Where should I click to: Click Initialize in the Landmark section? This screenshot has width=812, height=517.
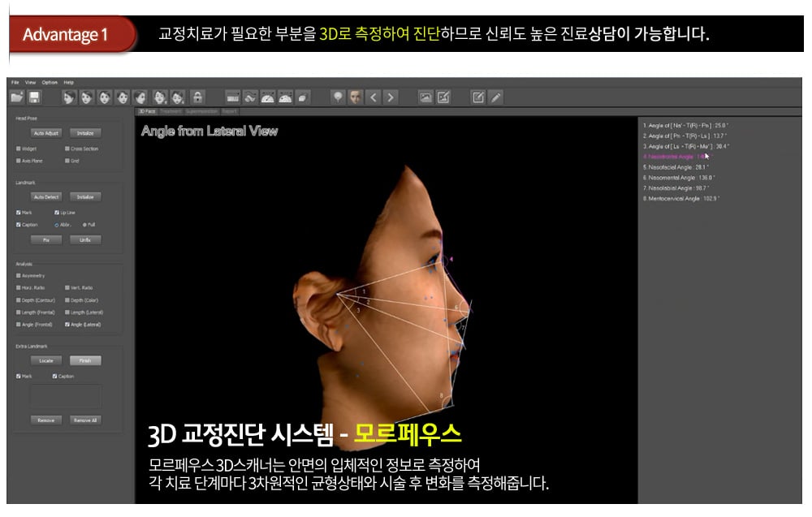coord(85,196)
